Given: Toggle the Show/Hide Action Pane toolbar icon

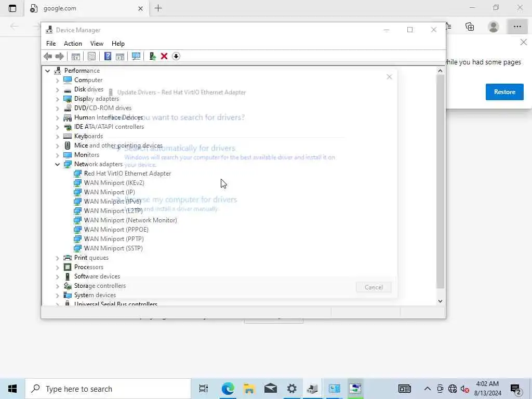Looking at the screenshot, I should point(120,56).
